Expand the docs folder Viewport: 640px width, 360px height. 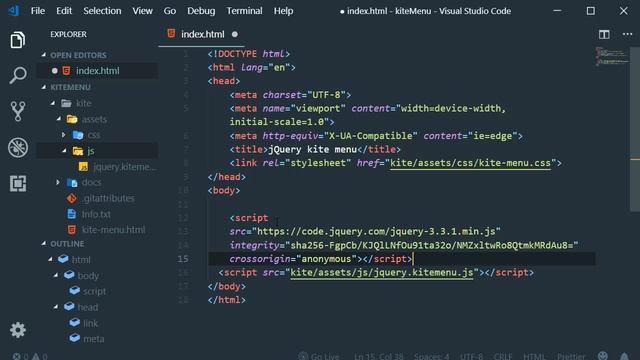(x=58, y=182)
